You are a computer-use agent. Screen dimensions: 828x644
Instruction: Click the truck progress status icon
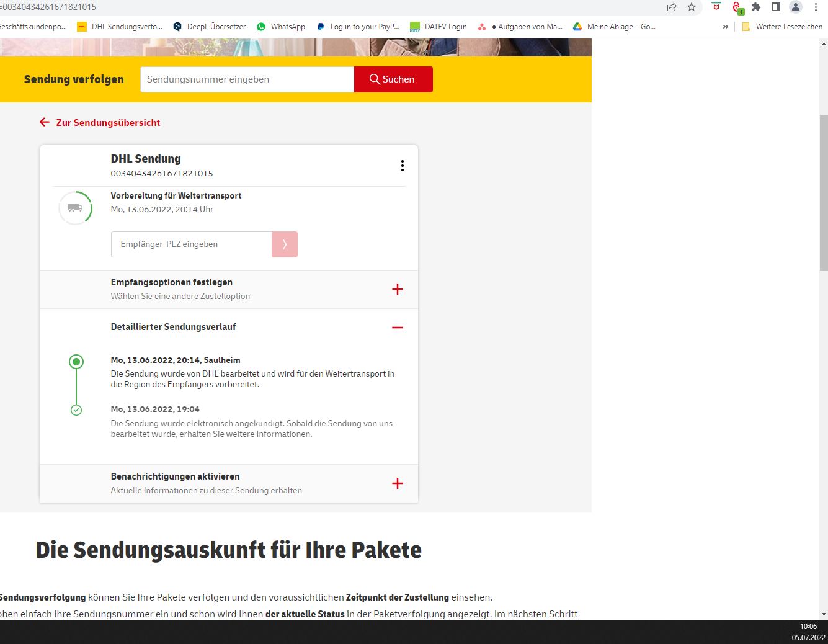pyautogui.click(x=76, y=208)
